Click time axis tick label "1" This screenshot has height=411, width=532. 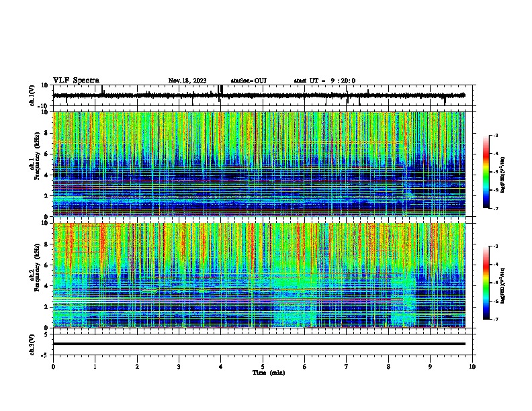pos(95,367)
